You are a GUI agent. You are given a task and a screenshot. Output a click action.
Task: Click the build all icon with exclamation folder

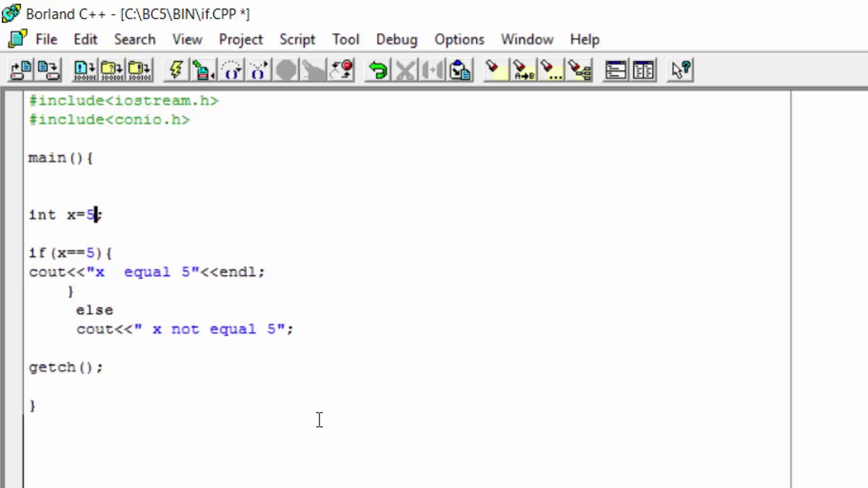pos(140,70)
